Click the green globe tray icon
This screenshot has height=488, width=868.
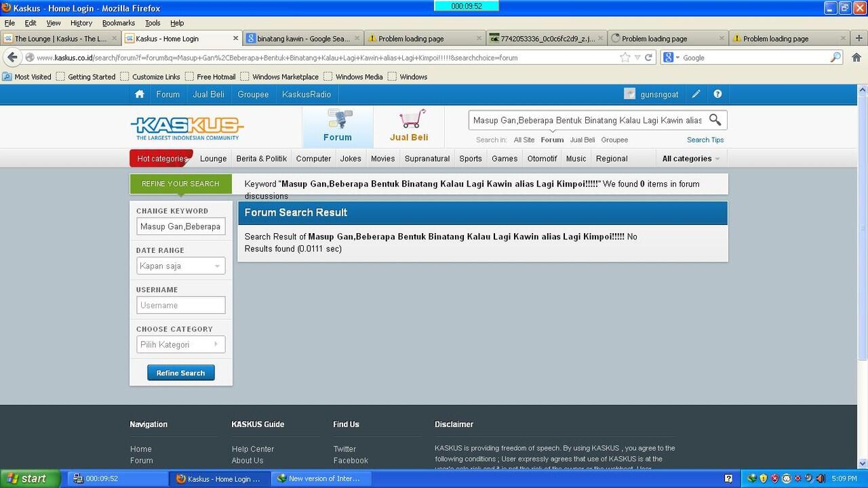click(751, 479)
